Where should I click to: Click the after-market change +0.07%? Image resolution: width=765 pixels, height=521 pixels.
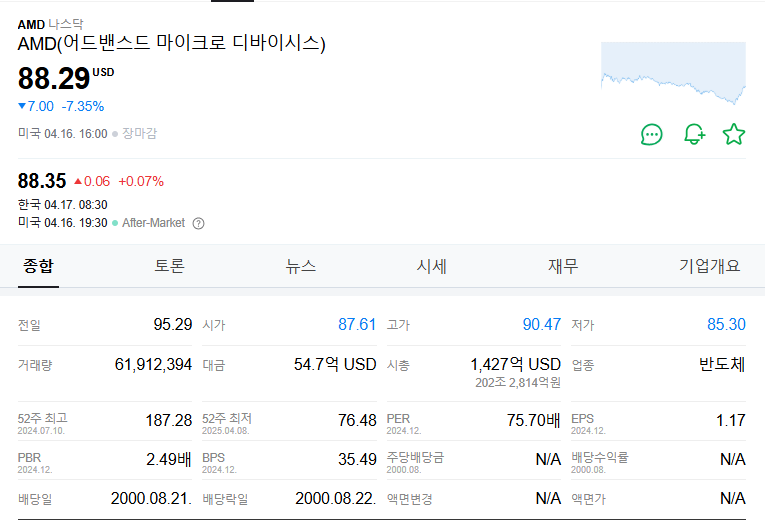tap(141, 181)
